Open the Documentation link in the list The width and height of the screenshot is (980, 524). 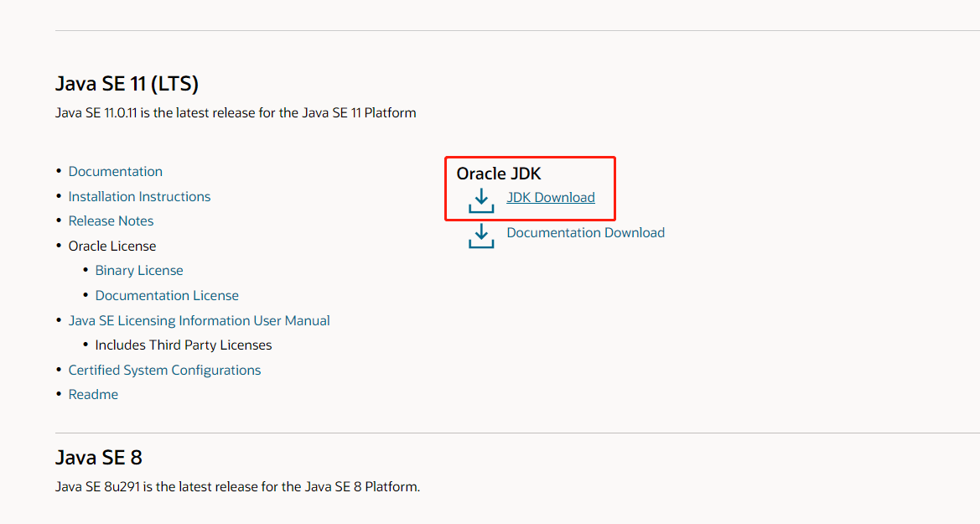pyautogui.click(x=115, y=171)
